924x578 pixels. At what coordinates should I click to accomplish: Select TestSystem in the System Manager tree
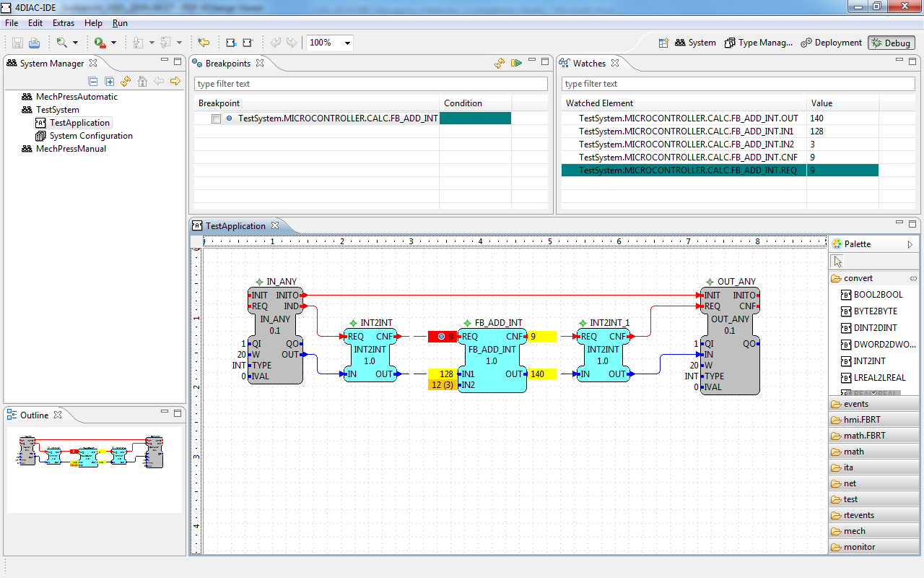[56, 109]
